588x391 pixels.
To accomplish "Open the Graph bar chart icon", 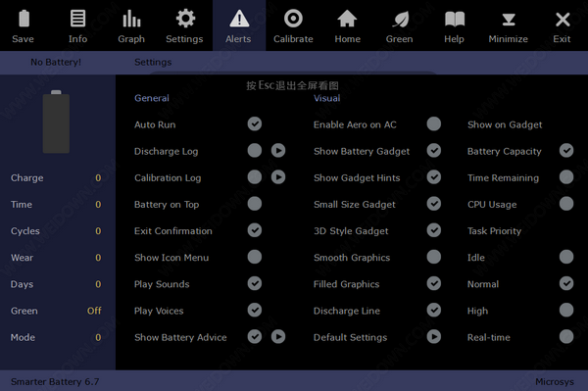I will click(x=131, y=19).
